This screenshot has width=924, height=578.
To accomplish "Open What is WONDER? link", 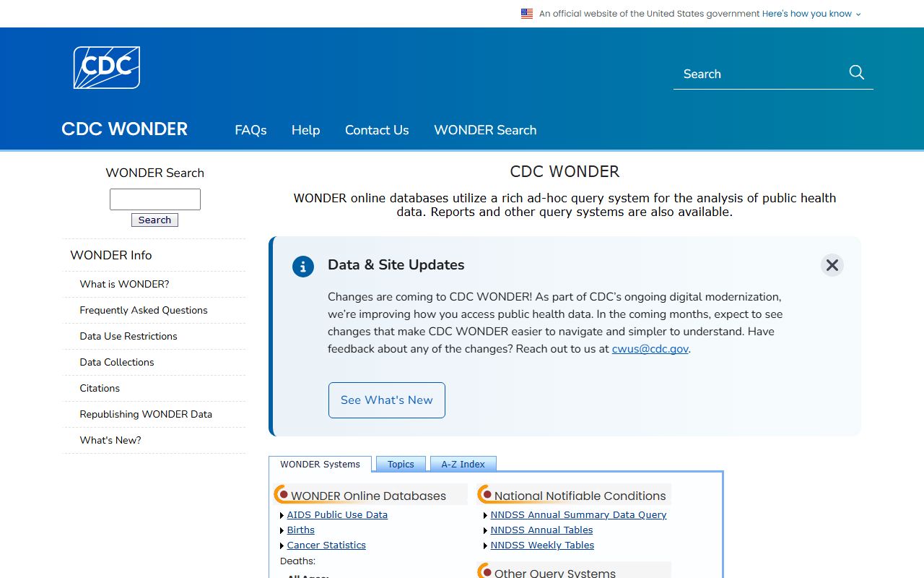I will [124, 284].
